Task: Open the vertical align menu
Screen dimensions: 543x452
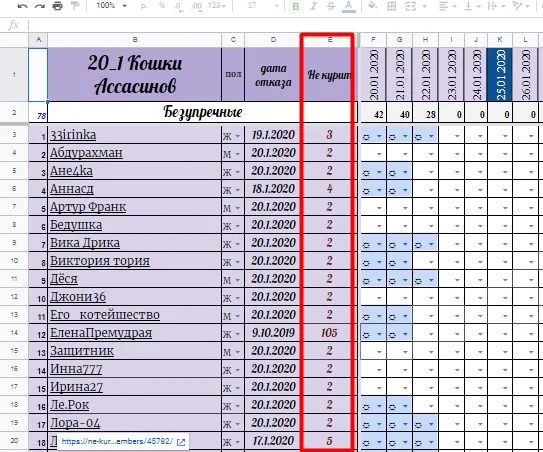Action: (472, 6)
